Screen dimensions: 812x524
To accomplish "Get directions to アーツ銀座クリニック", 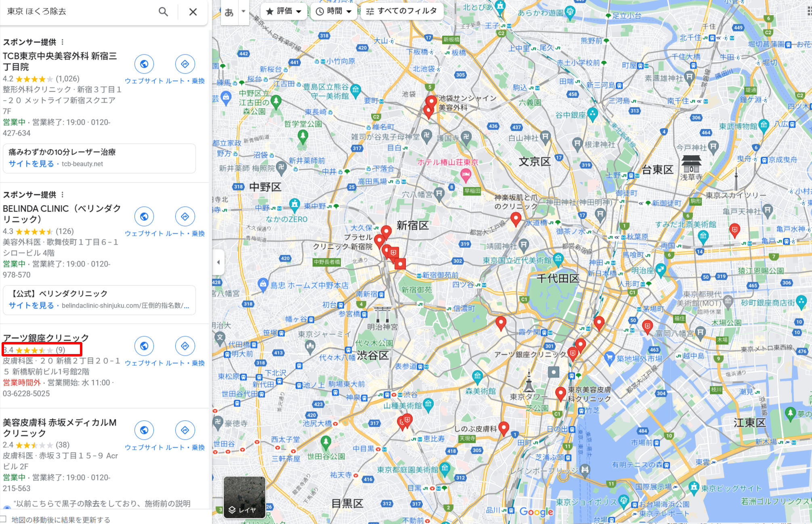I will 185,346.
